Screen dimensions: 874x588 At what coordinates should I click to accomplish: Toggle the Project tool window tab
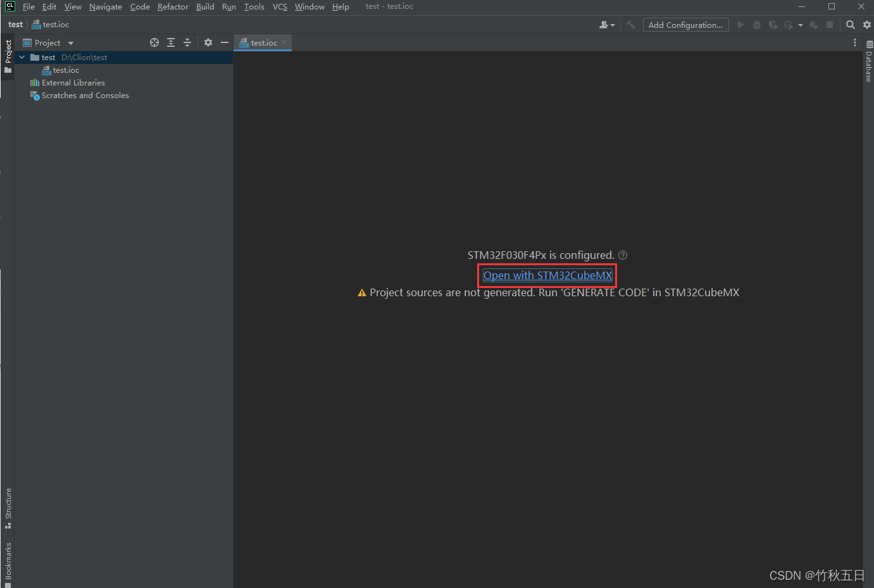[x=8, y=56]
